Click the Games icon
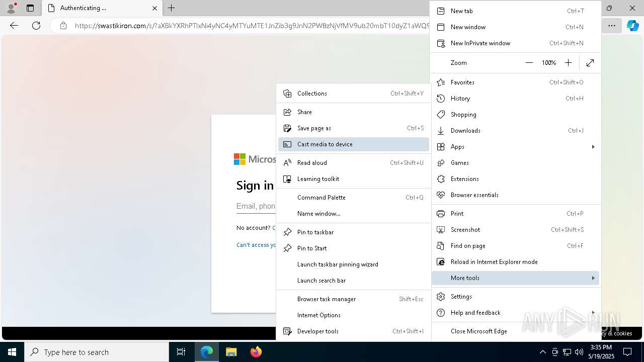644x362 pixels. tap(441, 163)
